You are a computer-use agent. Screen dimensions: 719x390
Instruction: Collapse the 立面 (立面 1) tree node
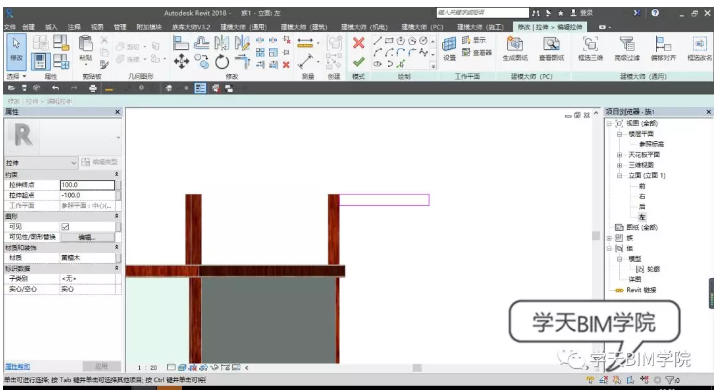619,176
